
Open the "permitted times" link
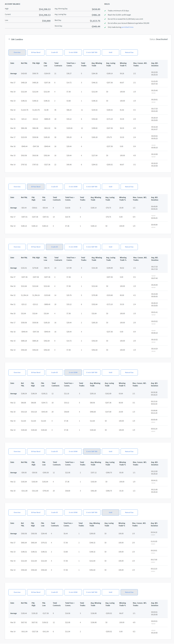(x=127, y=27)
